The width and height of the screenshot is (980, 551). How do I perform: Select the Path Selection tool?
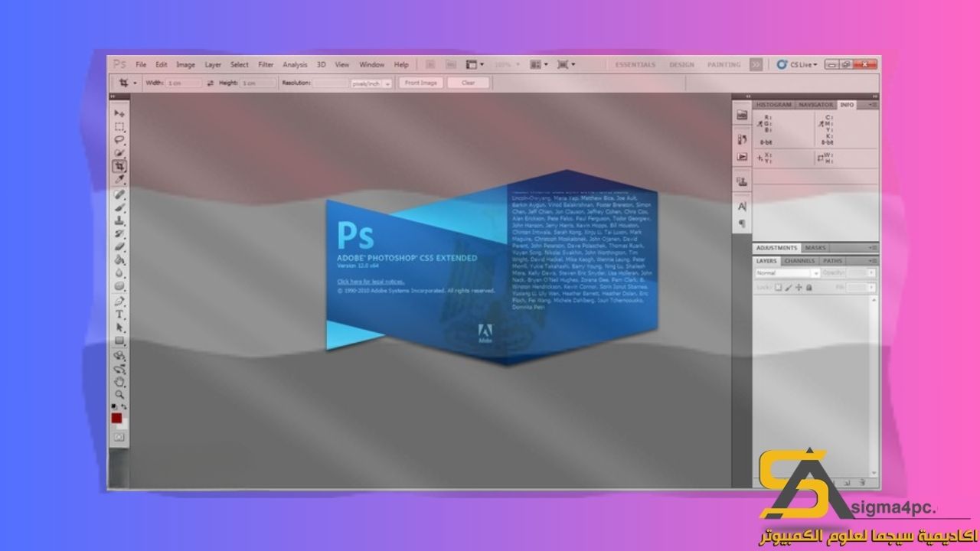pyautogui.click(x=120, y=328)
